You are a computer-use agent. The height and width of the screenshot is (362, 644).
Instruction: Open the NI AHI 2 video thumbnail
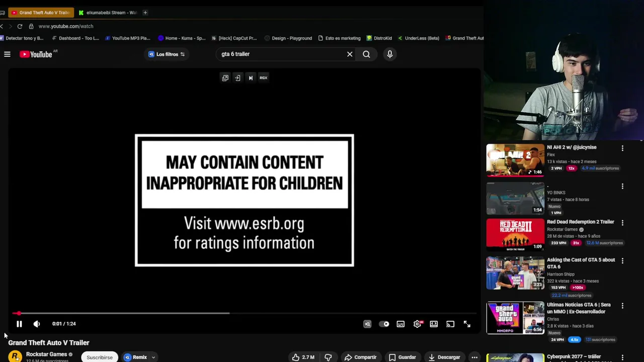point(515,160)
